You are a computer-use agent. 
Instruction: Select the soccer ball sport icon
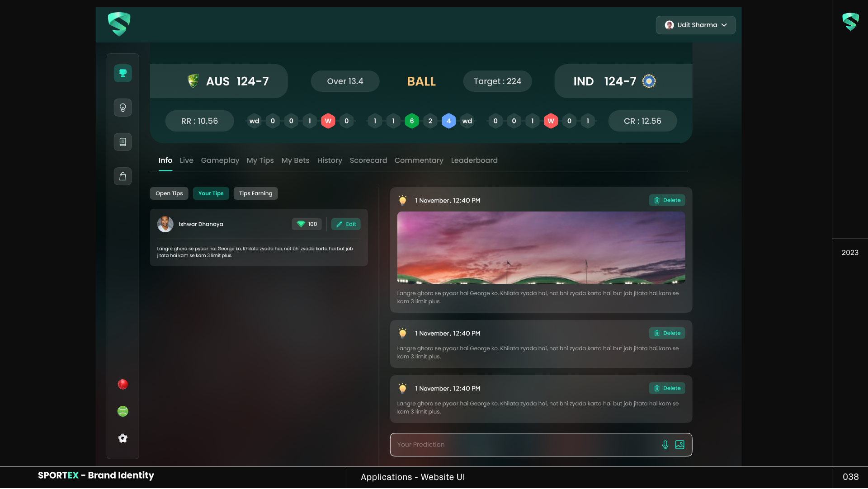[x=123, y=438]
